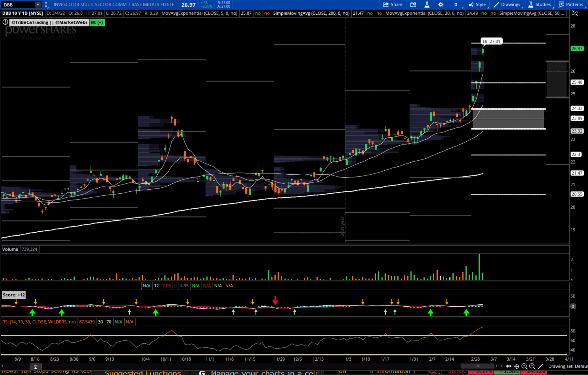The image size is (588, 375).
Task: Toggle the expand chart horizontally arrows icon
Action: [508, 366]
